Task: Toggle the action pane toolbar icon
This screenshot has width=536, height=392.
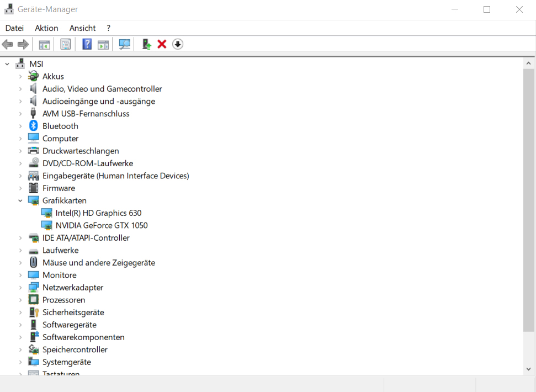Action: [103, 44]
